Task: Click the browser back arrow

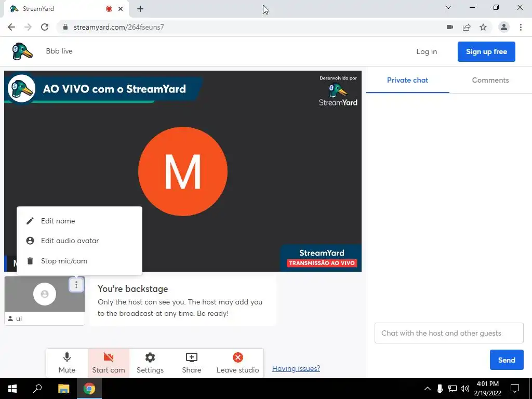Action: point(11,27)
